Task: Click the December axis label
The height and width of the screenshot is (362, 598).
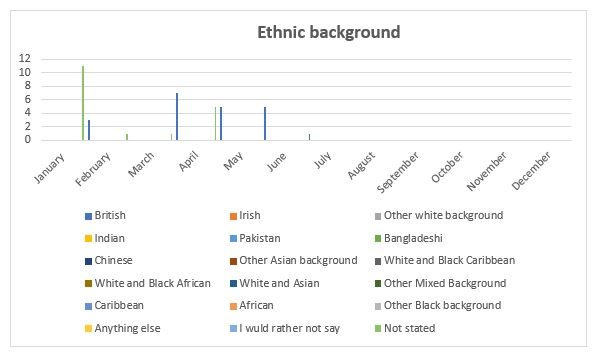Action: [x=531, y=171]
